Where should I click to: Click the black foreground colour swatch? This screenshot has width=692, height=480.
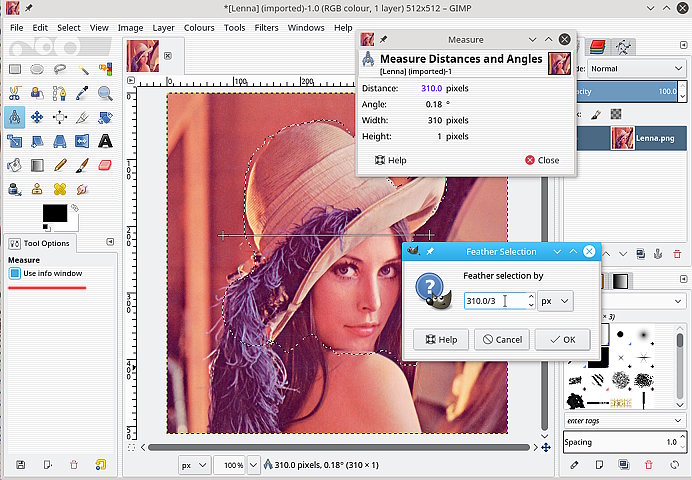53,213
